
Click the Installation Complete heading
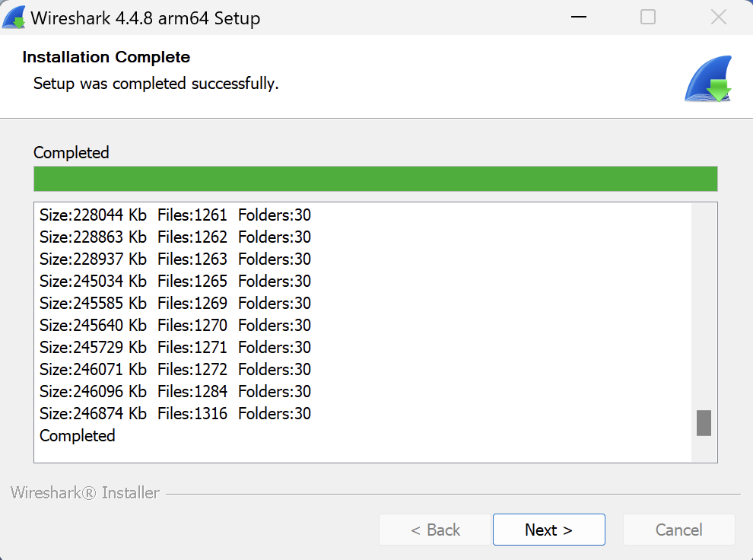[x=106, y=57]
